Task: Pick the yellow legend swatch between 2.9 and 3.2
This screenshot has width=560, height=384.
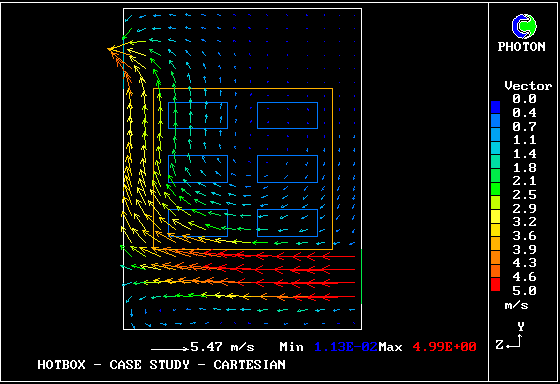Action: coord(495,216)
